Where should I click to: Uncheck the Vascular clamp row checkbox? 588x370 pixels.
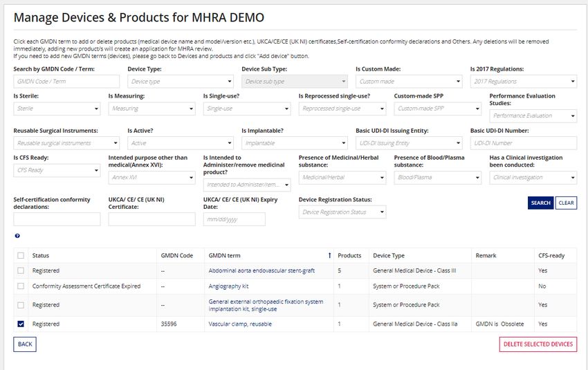point(21,324)
